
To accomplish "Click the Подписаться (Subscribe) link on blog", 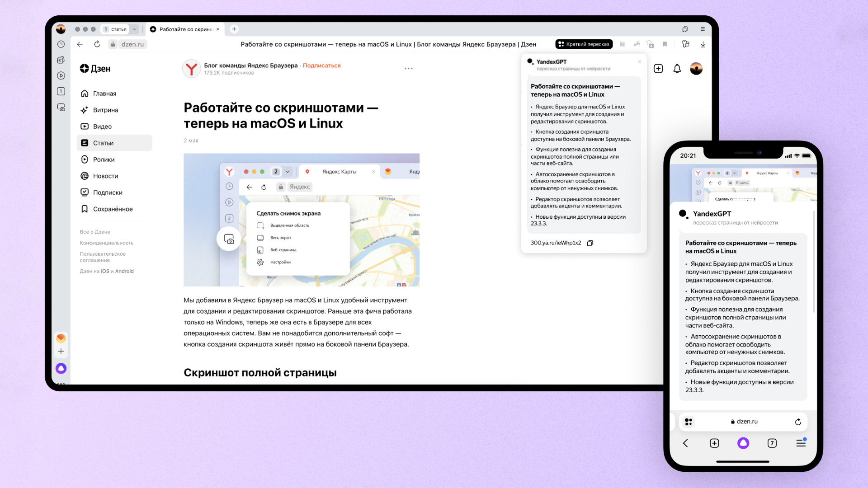I will pos(322,65).
